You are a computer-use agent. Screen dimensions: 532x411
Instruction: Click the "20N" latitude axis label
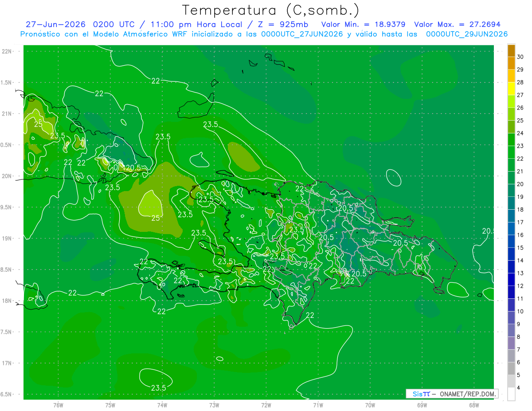pos(7,176)
